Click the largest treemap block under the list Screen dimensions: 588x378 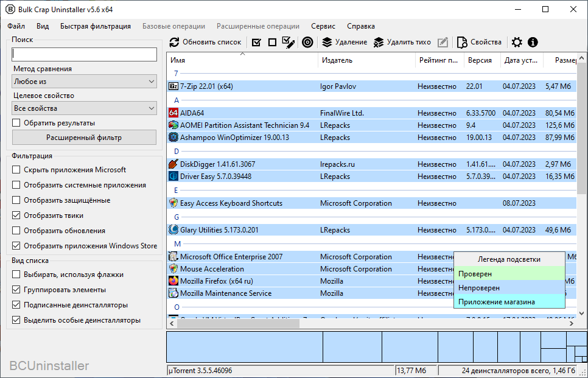[x=245, y=347]
